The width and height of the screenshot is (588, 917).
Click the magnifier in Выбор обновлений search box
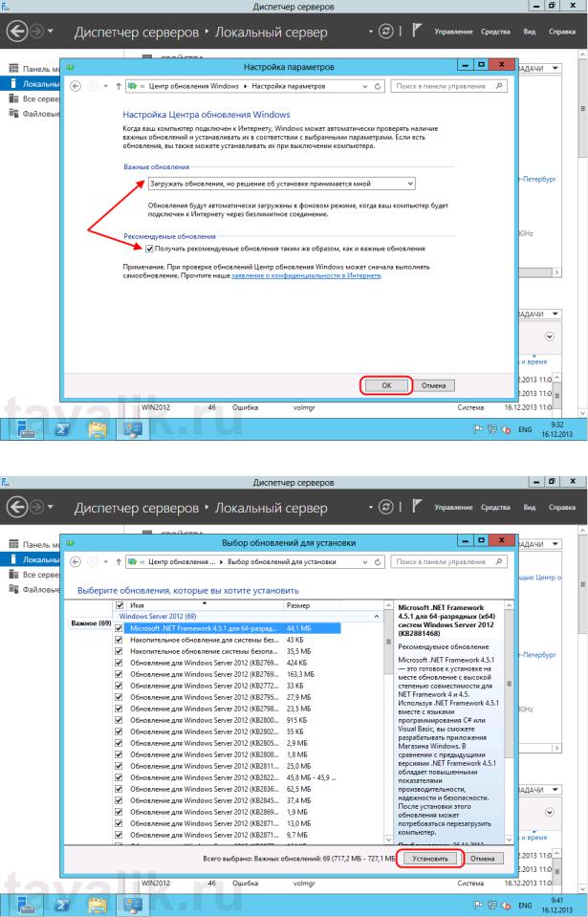tap(498, 561)
